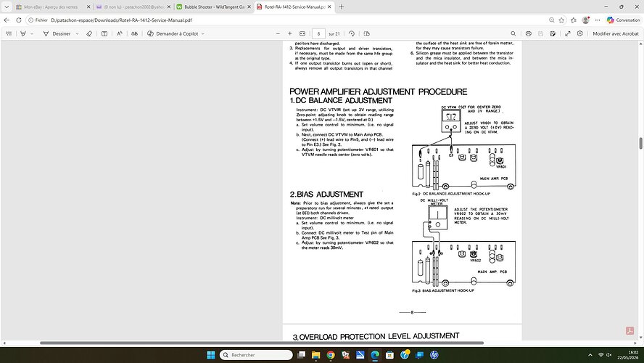644x363 pixels.
Task: View site information Fichier icon
Action: (38, 20)
